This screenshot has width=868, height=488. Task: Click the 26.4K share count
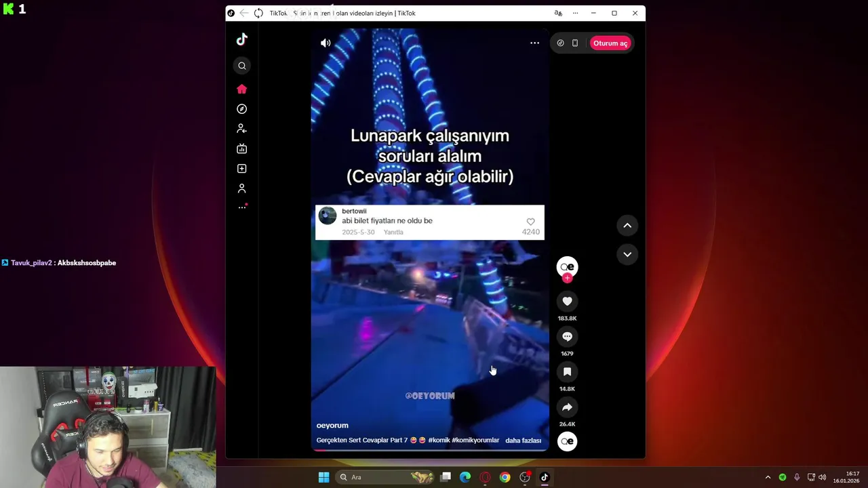[x=568, y=424]
